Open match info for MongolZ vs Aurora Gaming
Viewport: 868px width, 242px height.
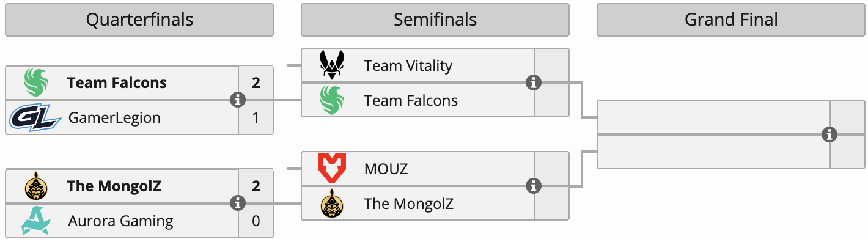coord(238,203)
